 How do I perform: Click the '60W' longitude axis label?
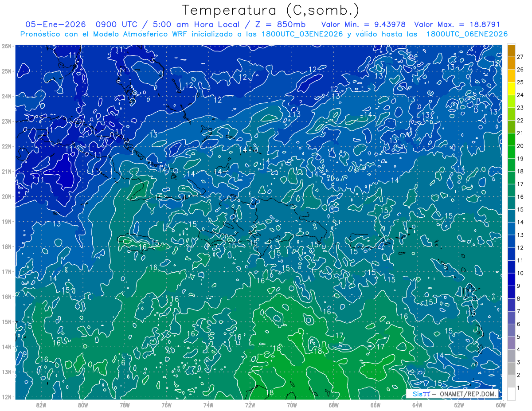tap(501, 405)
